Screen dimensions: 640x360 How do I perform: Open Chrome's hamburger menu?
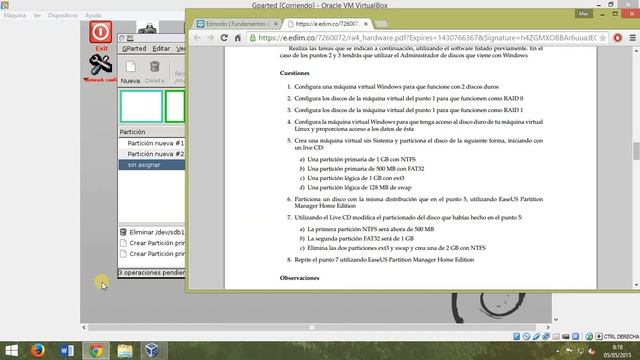tap(632, 38)
